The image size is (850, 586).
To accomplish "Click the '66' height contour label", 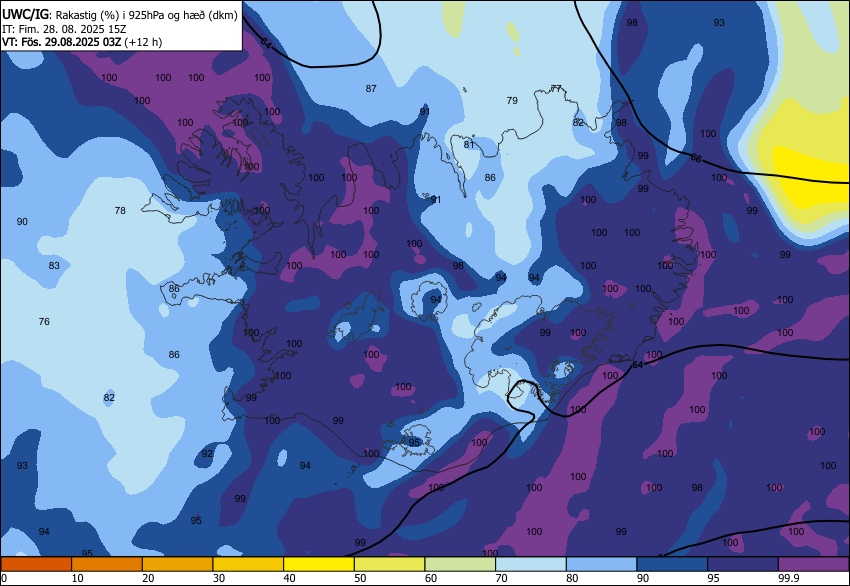I will 696,158.
